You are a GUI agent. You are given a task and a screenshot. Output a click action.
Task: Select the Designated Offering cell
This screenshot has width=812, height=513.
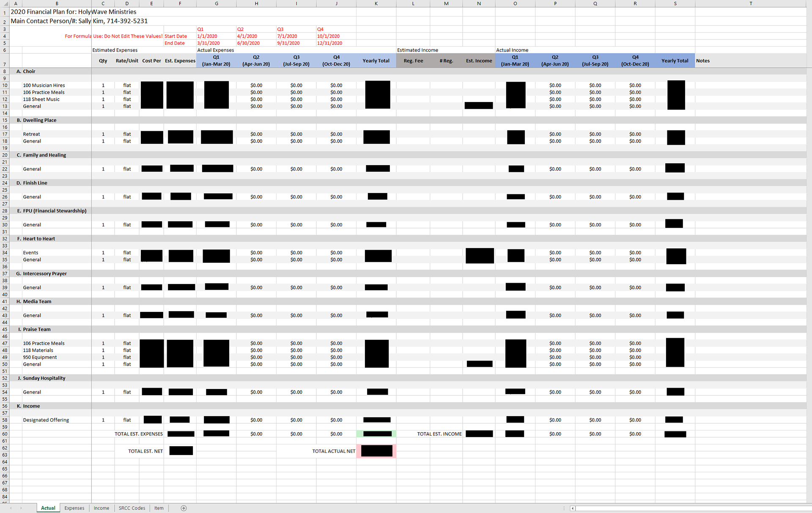click(x=46, y=420)
